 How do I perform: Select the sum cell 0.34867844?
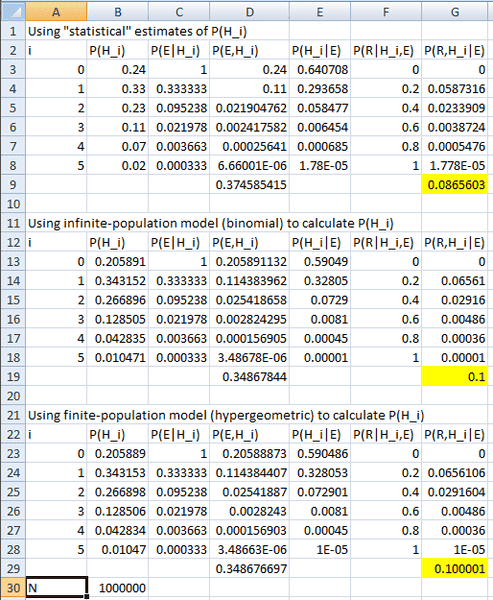[x=250, y=377]
